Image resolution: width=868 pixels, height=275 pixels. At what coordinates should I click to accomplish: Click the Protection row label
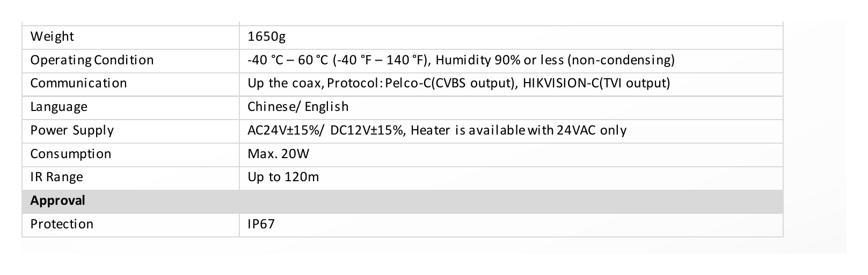point(62,224)
